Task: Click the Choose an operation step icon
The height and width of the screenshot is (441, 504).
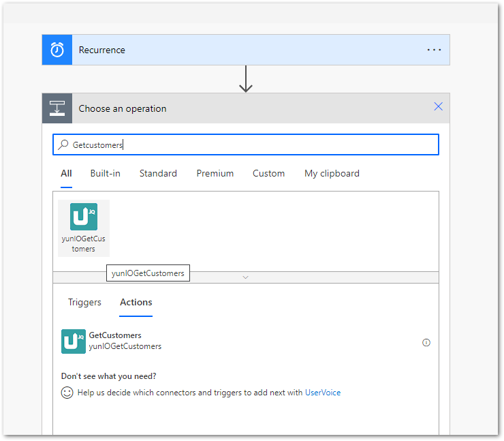Action: (57, 108)
